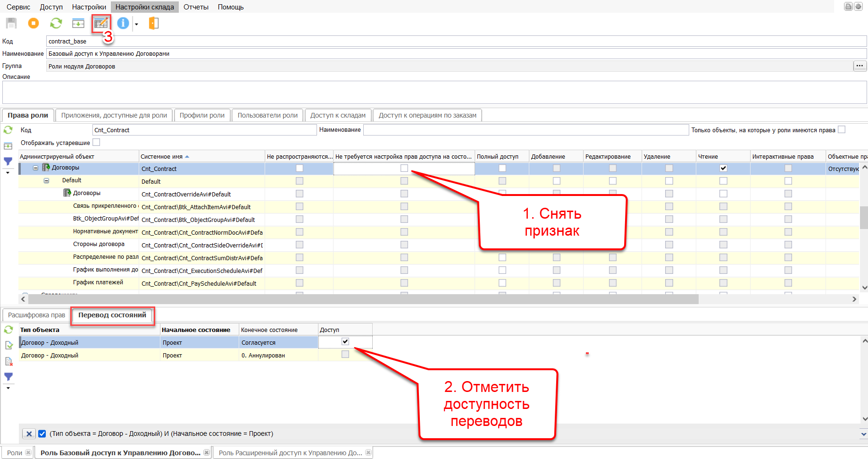Uncheck Доступ checkbox for Согласуется transition
The image size is (868, 459).
[345, 341]
